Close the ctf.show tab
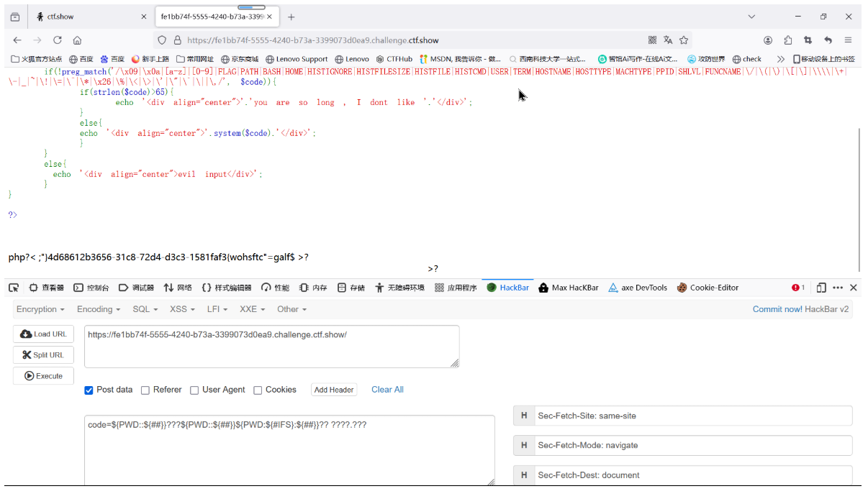The height and width of the screenshot is (499, 868). (x=144, y=17)
